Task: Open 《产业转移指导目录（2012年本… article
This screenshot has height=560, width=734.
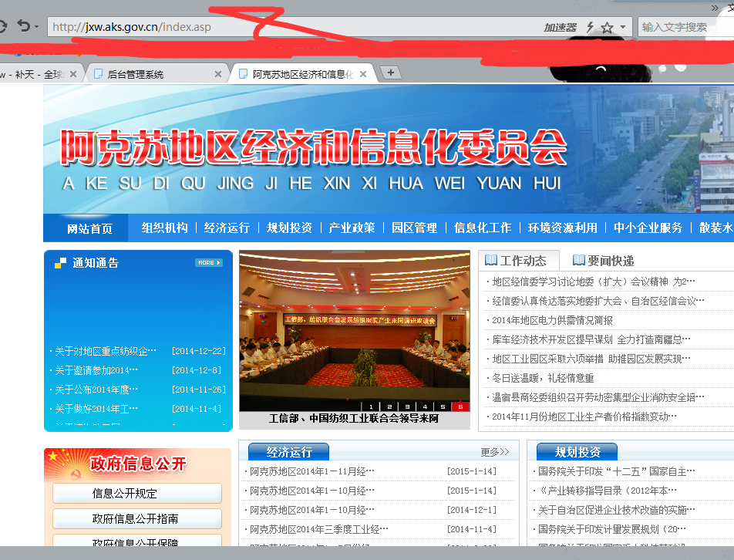Action: click(607, 491)
